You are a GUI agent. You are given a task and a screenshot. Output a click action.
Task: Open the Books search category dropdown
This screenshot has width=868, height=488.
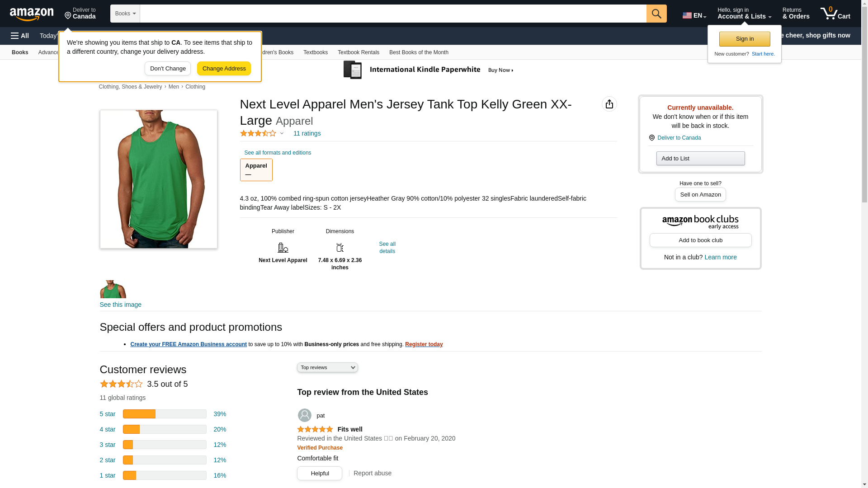[125, 14]
